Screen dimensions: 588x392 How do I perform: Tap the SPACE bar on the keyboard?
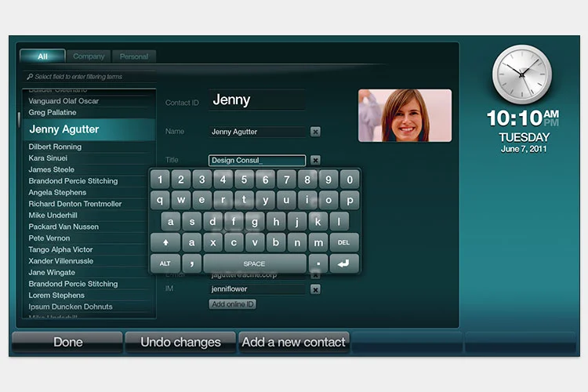[x=255, y=263]
